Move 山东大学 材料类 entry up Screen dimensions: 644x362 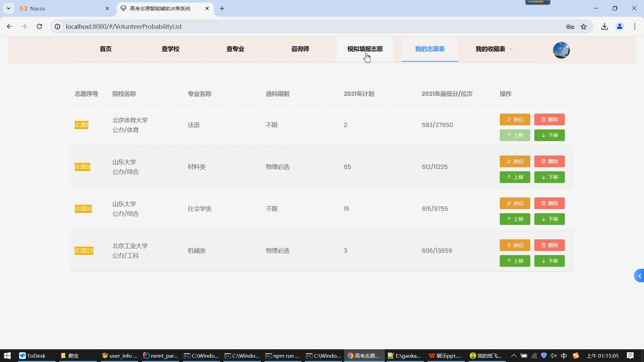(x=515, y=177)
